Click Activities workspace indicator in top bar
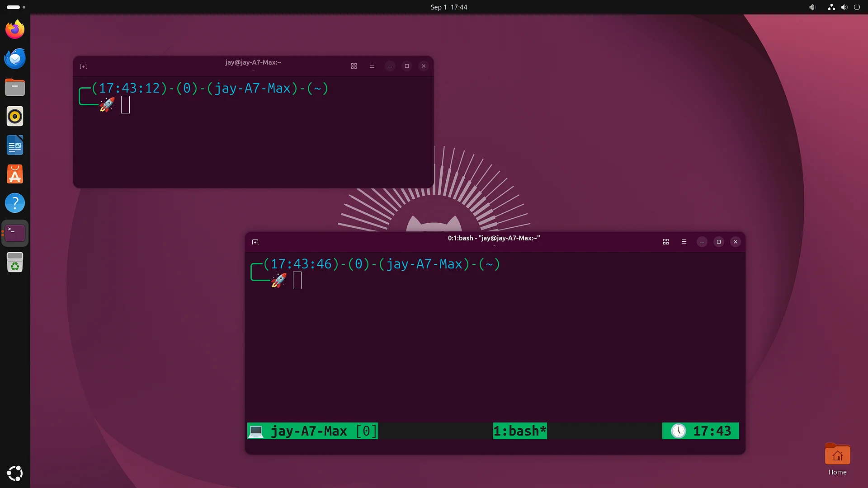 tap(16, 7)
